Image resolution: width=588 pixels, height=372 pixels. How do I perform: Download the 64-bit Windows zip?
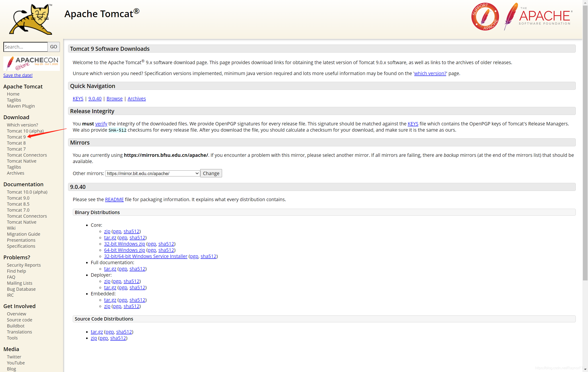[x=124, y=250]
